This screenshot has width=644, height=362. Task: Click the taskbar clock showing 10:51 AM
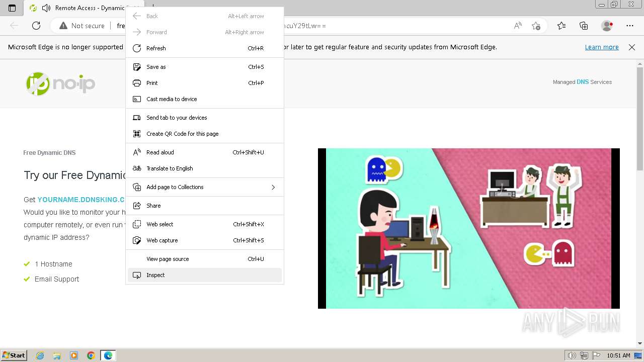point(618,355)
